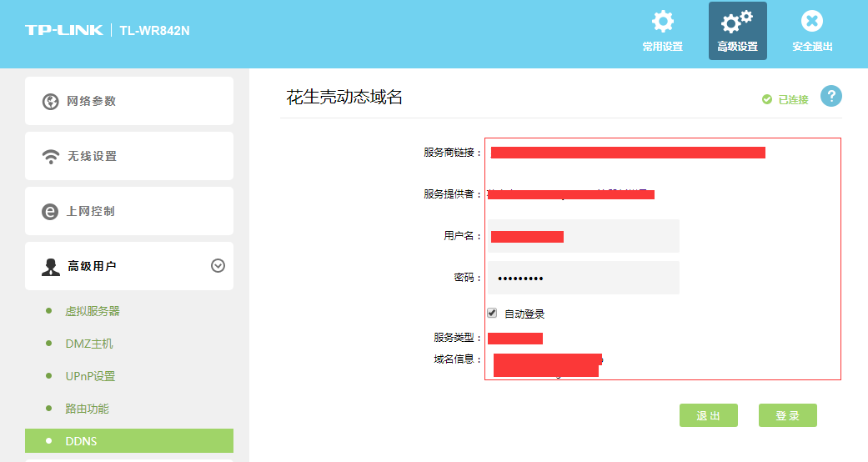Open 网络参数 menu
Image resolution: width=868 pixels, height=462 pixels.
129,101
